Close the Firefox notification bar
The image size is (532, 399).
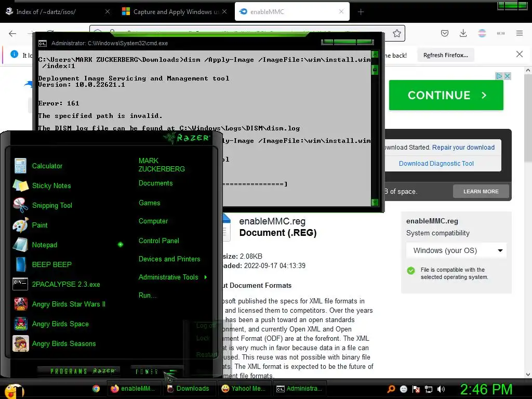(x=519, y=54)
